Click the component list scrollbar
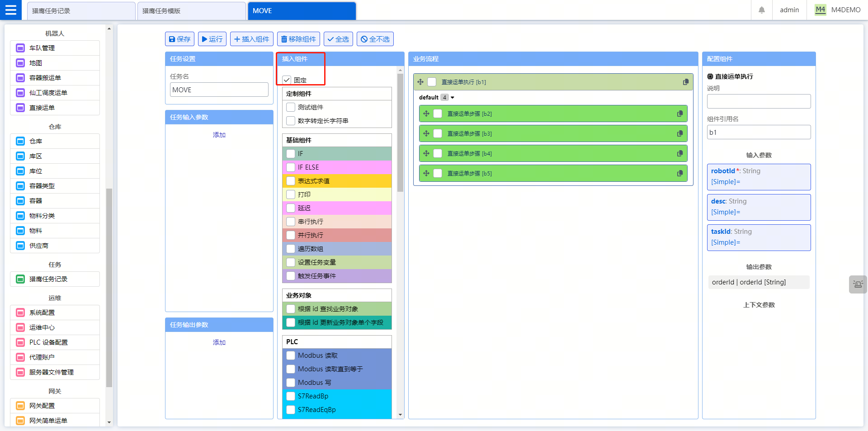 tap(400, 133)
